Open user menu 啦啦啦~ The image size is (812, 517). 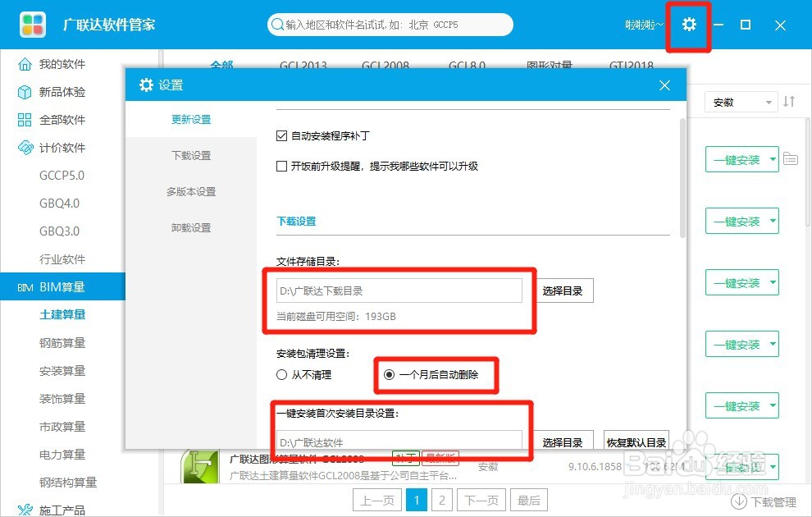[644, 25]
